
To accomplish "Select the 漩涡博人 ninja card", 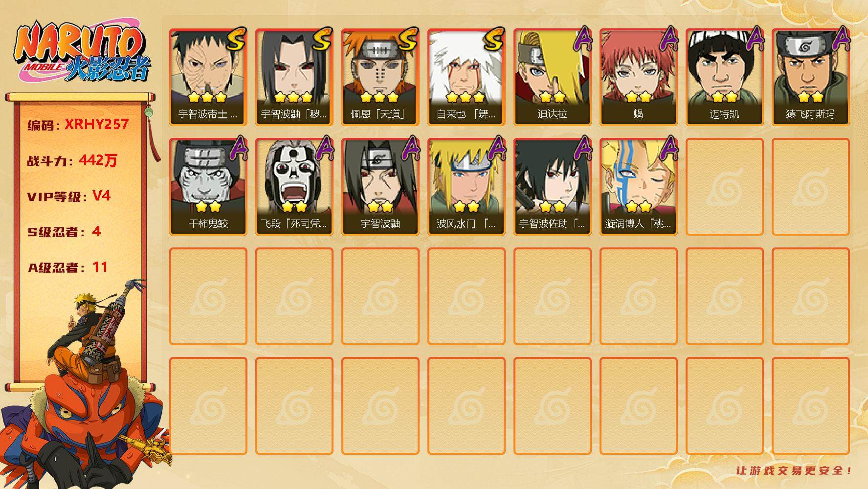I will (x=638, y=187).
